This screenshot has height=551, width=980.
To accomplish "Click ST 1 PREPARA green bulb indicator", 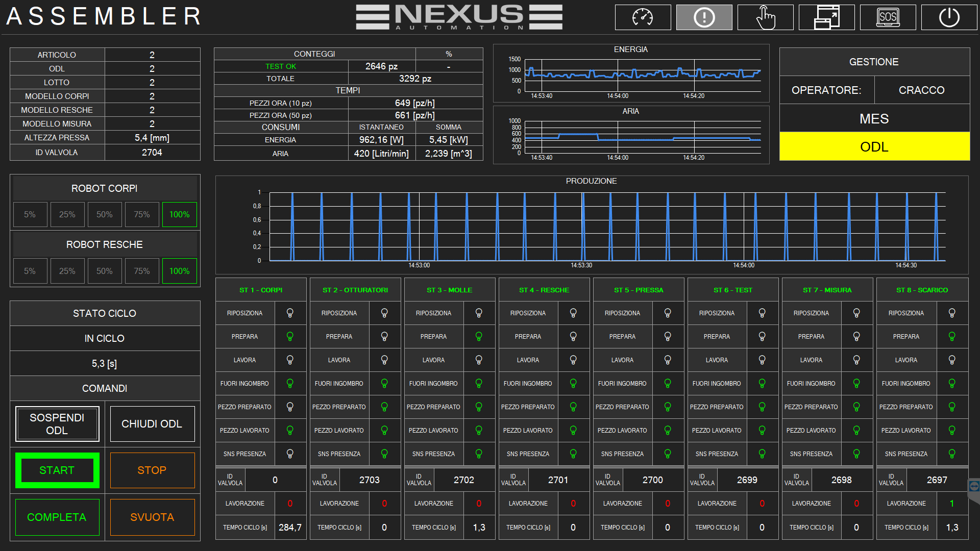I will 290,336.
